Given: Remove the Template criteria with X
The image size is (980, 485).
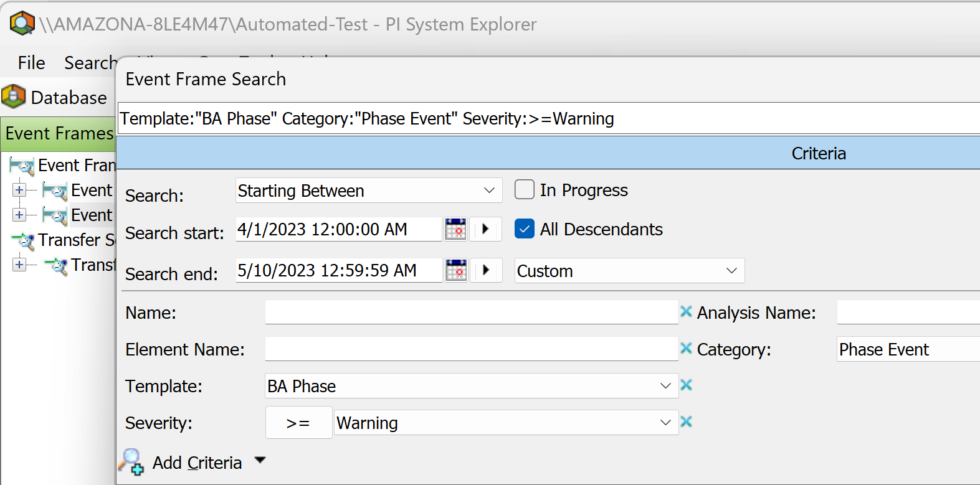Looking at the screenshot, I should tap(686, 385).
